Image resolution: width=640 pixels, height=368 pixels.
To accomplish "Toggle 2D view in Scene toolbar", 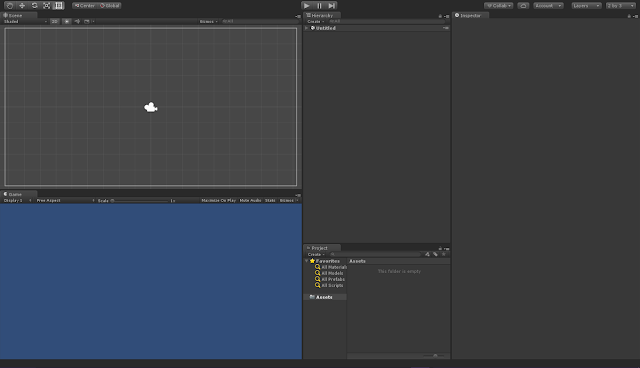I will (x=54, y=22).
